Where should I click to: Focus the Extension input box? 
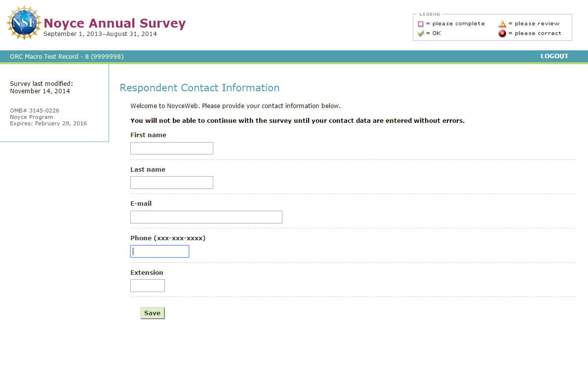click(x=148, y=286)
